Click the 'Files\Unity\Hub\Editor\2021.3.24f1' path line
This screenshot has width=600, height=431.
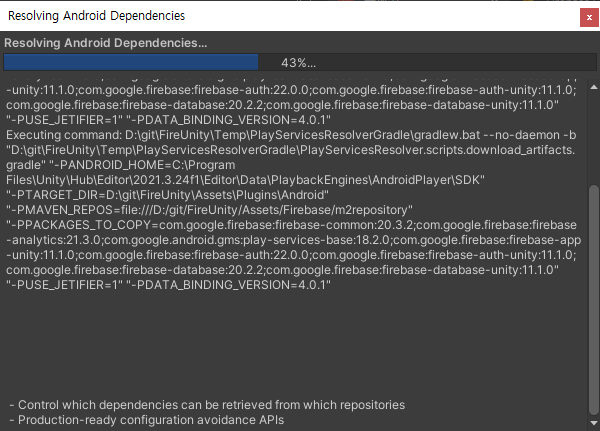click(245, 180)
